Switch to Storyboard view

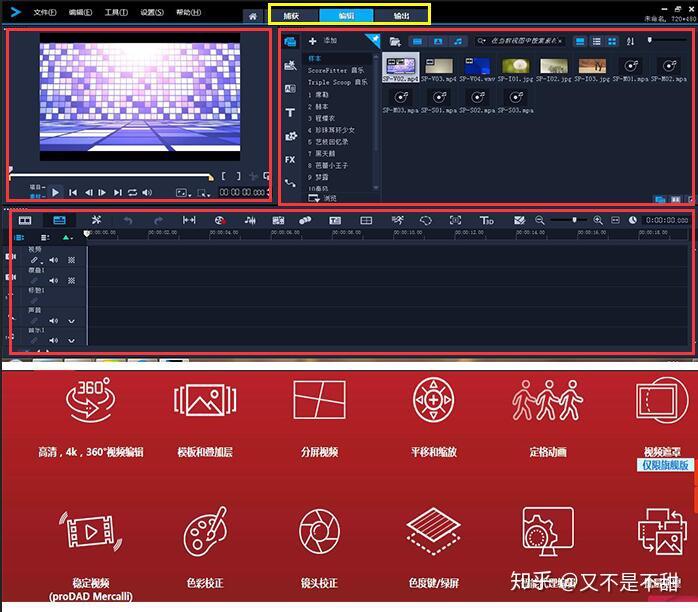point(25,220)
